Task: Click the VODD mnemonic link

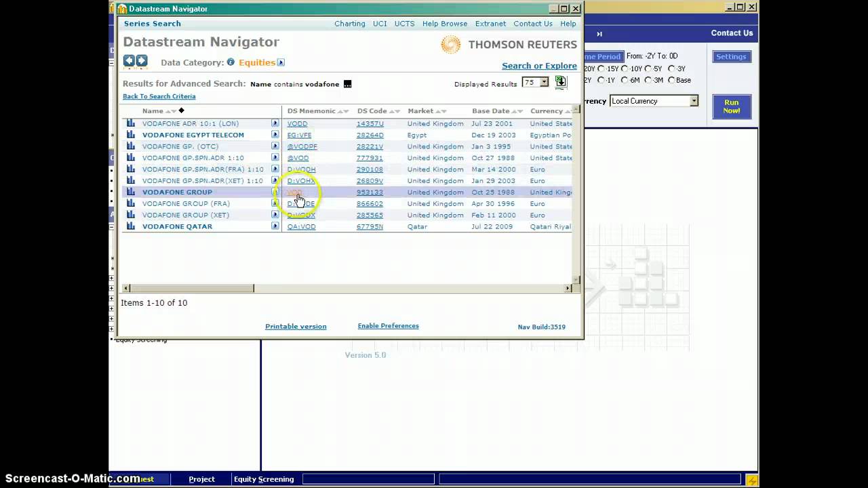Action: click(x=297, y=124)
